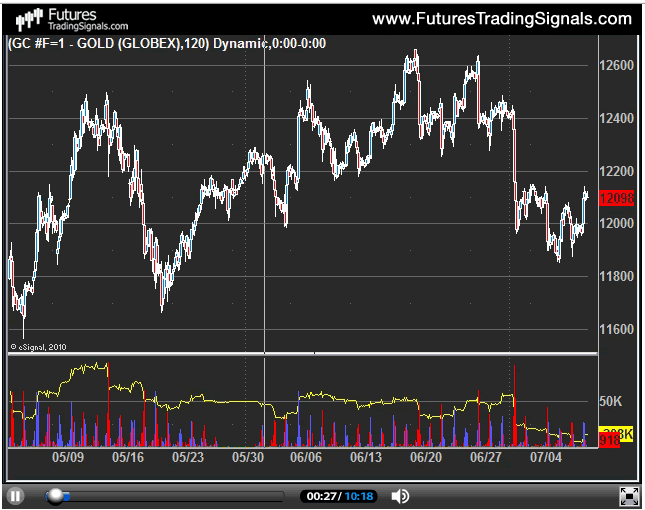Click the 05/23 date label
Viewport: 645px width, 510px height.
point(188,457)
